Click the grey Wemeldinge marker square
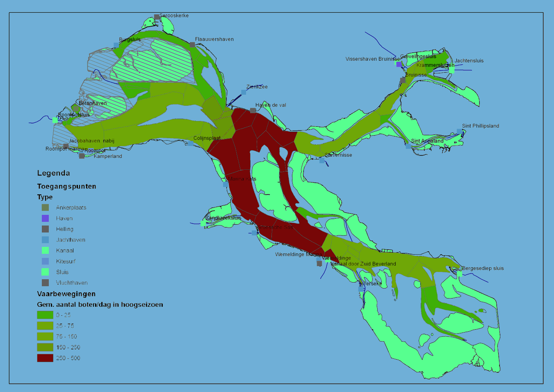Image resolution: width=554 pixels, height=392 pixels. 319,264
